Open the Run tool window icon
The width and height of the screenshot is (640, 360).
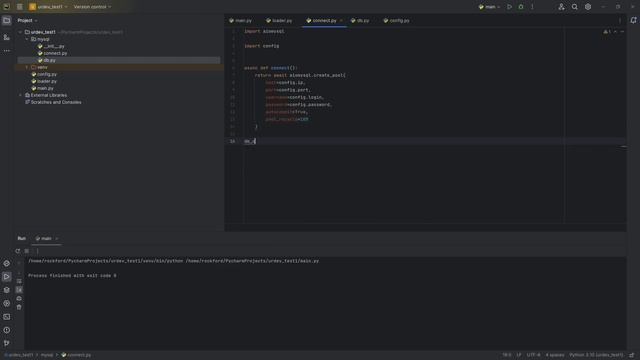(x=7, y=277)
